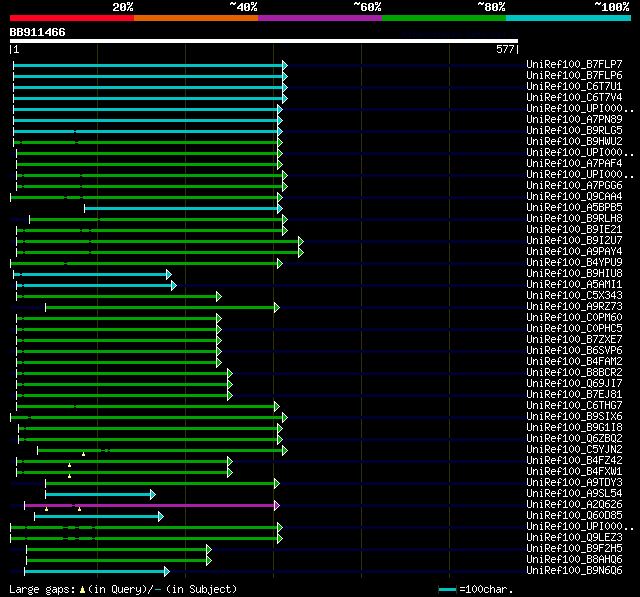Viewport: 640px width, 597px height.
Task: Click the cyan bar for A9SL54
Action: [x=100, y=495]
